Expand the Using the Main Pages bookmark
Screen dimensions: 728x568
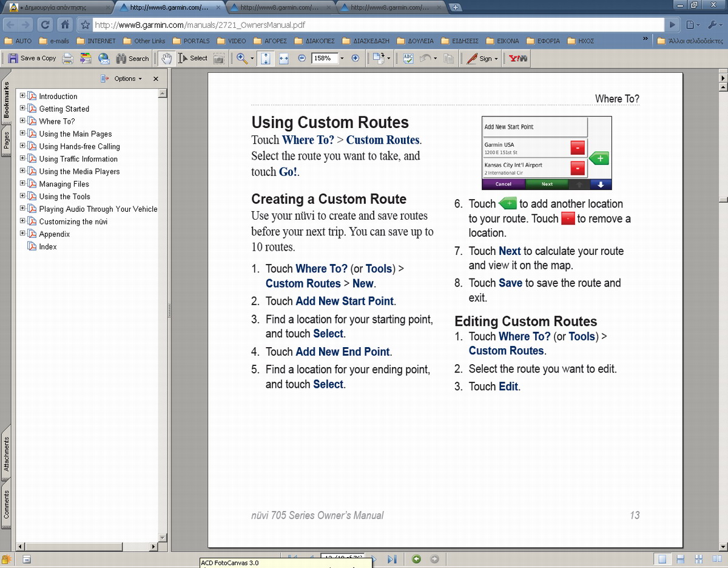[x=22, y=134]
